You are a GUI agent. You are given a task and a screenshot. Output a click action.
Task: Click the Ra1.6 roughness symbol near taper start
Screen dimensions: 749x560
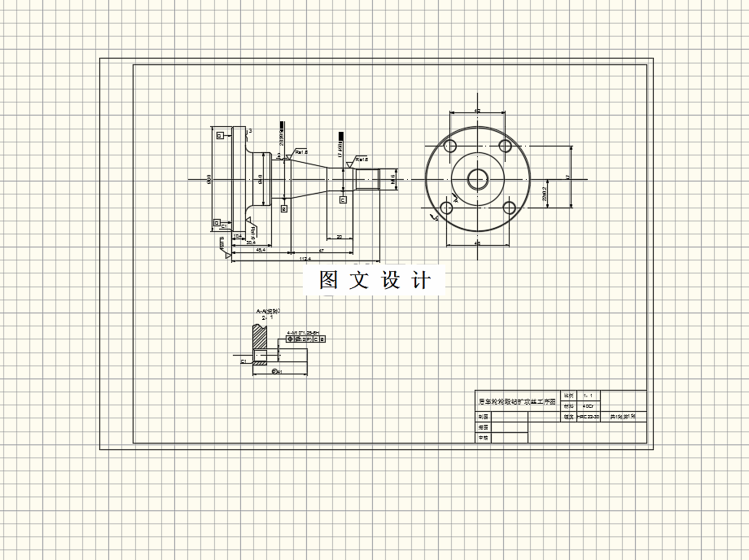pyautogui.click(x=296, y=154)
